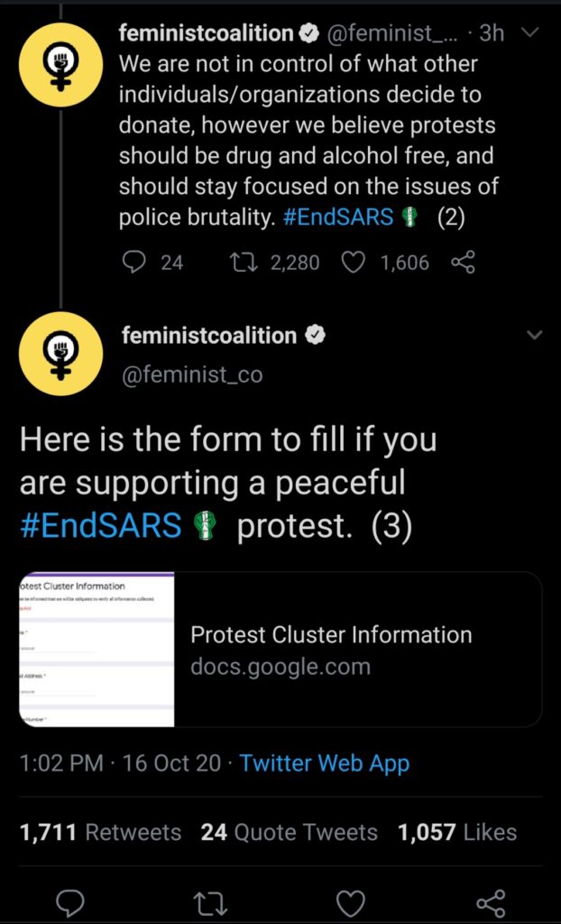View the 1,057 Likes list

tap(457, 832)
